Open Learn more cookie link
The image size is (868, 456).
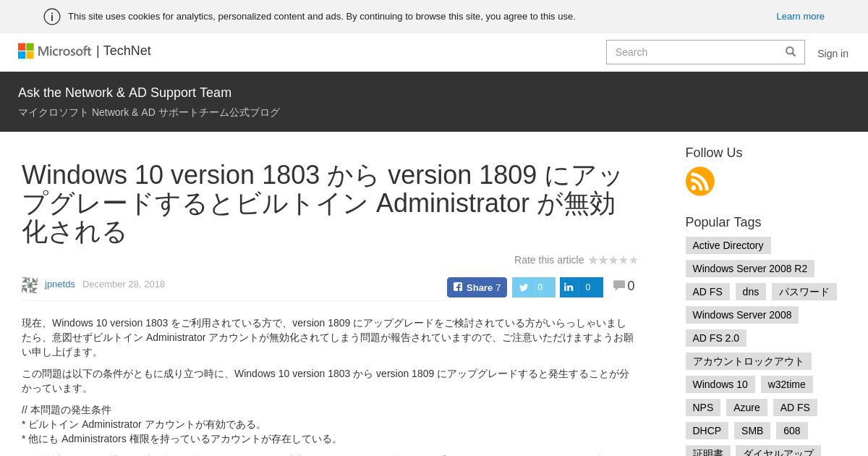[x=800, y=16]
